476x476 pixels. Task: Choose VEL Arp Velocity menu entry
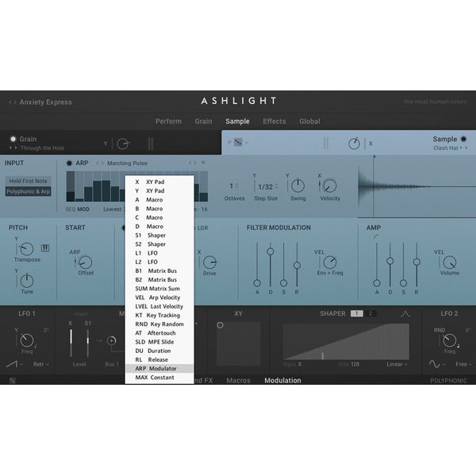(x=159, y=297)
